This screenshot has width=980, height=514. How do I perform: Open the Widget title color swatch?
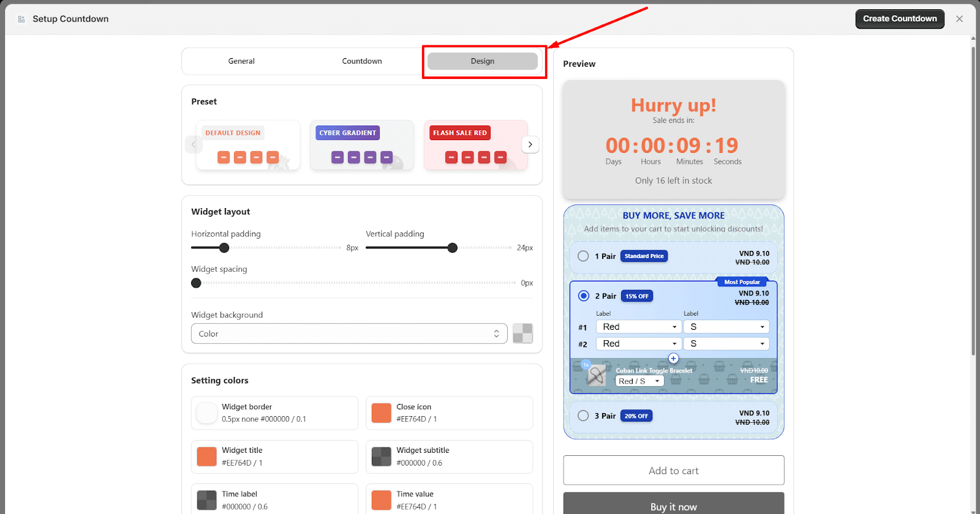[x=206, y=456]
